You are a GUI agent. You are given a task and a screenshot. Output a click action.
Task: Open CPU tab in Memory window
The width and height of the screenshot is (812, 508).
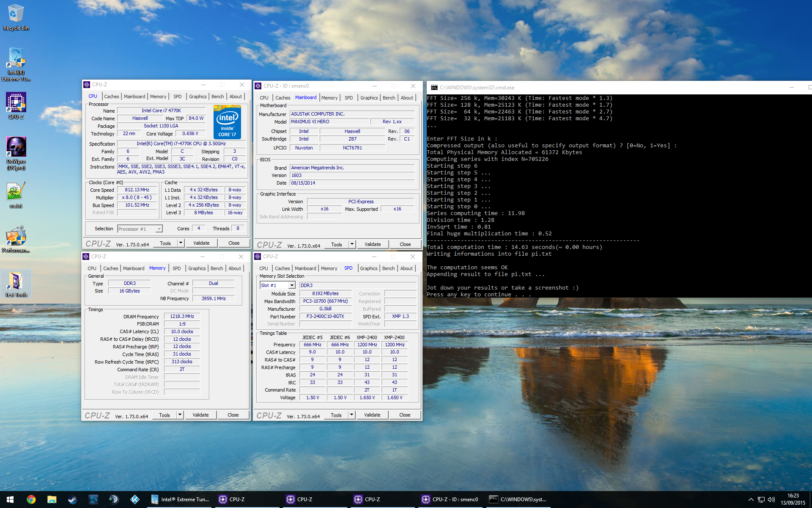click(92, 268)
